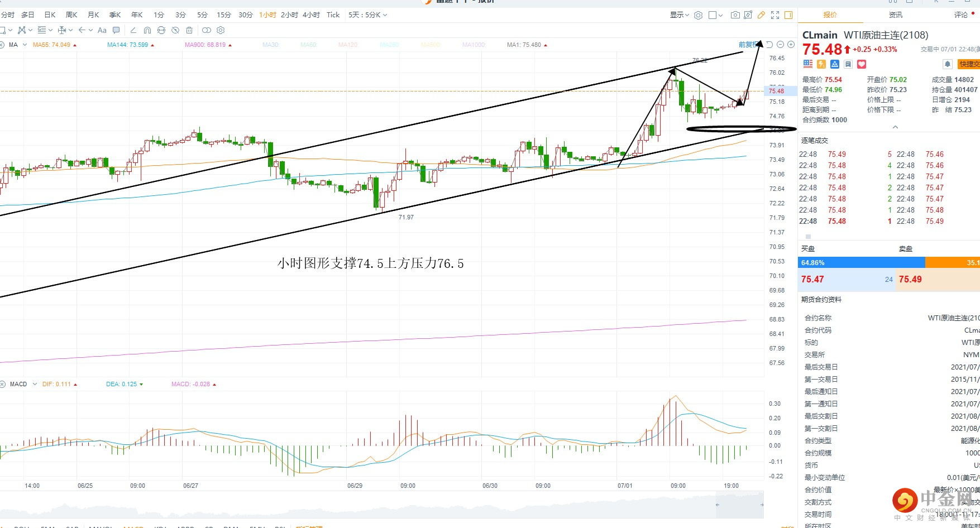Click right handle of navigator range
This screenshot has width=980, height=528.
(x=762, y=505)
